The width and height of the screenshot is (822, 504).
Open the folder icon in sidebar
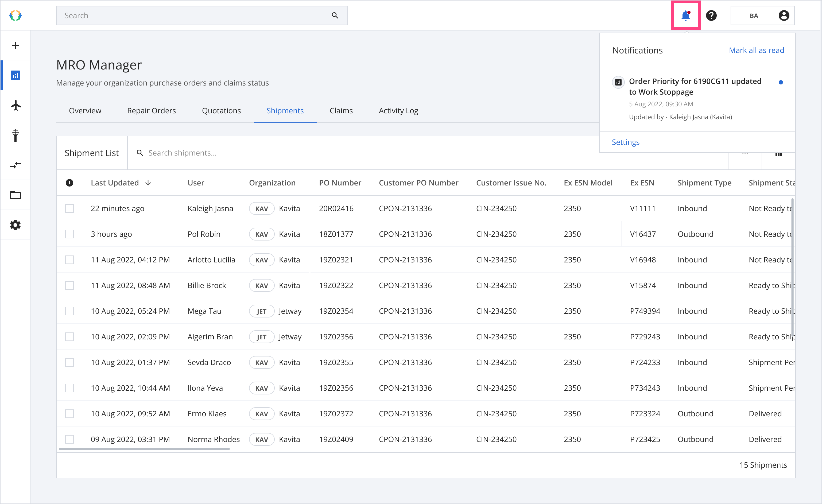pos(15,195)
